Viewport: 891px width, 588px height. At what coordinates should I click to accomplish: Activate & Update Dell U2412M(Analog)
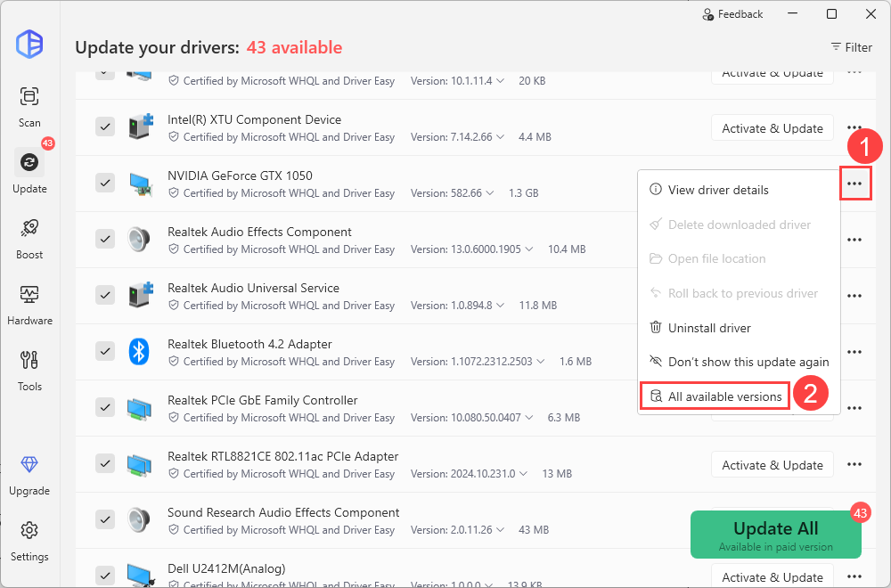coord(772,576)
